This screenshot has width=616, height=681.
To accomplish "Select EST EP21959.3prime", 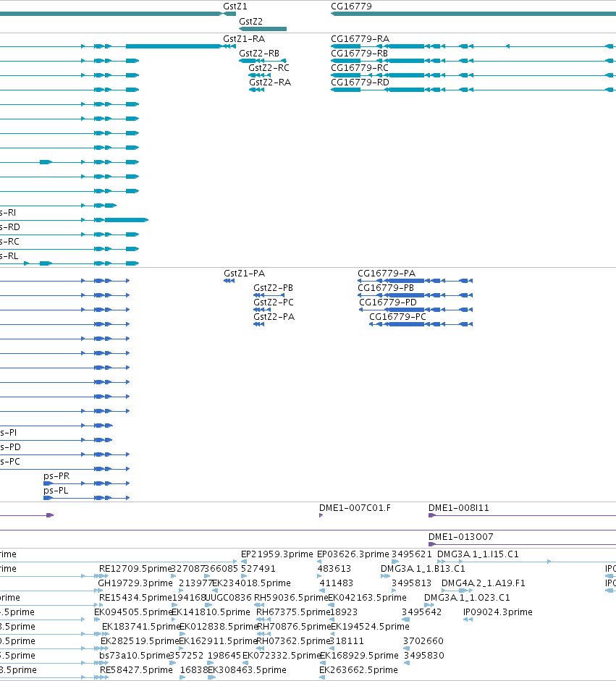I will (x=277, y=554).
